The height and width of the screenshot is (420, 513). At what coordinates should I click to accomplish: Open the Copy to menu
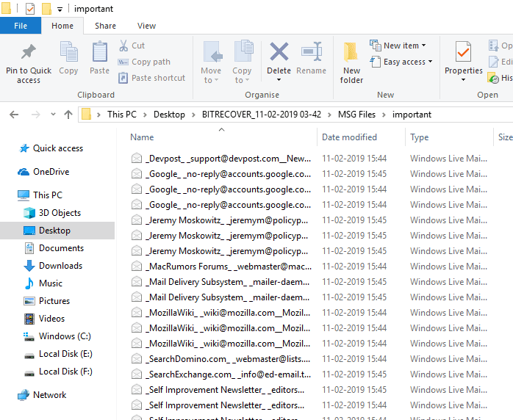click(x=242, y=62)
